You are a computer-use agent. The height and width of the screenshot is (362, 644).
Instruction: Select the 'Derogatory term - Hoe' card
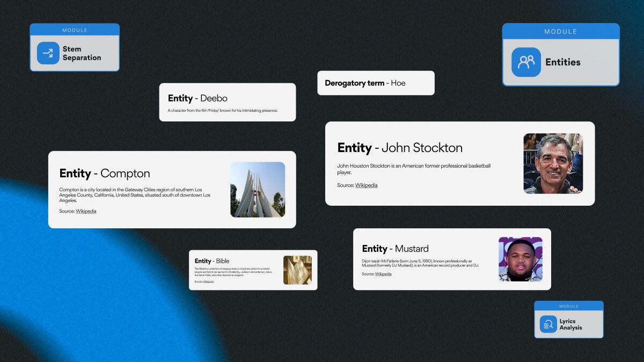click(376, 83)
